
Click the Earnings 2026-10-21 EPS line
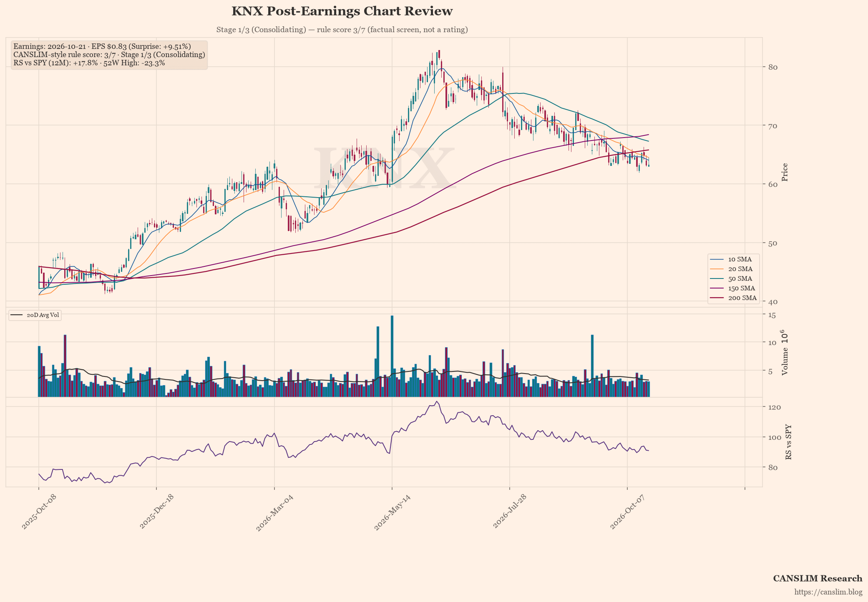(x=102, y=46)
